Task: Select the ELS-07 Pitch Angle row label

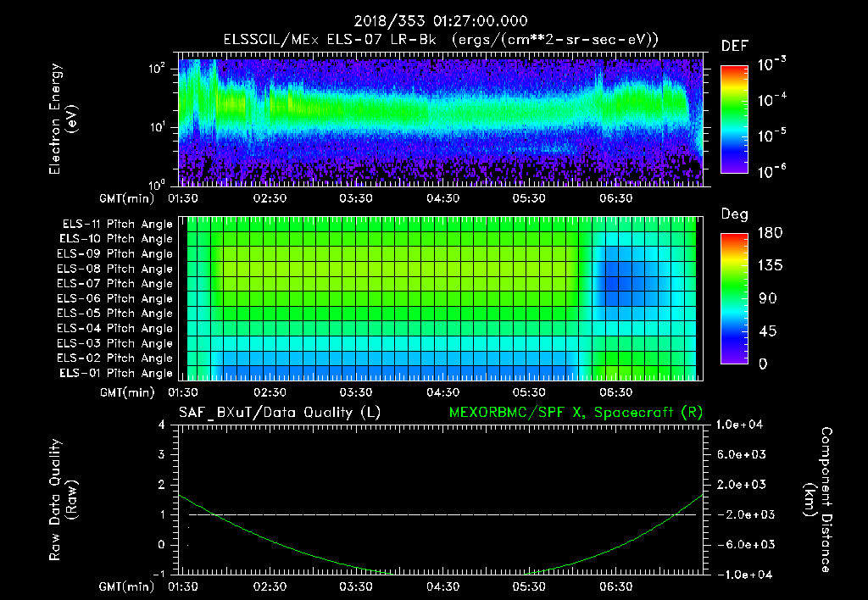Action: click(x=115, y=283)
